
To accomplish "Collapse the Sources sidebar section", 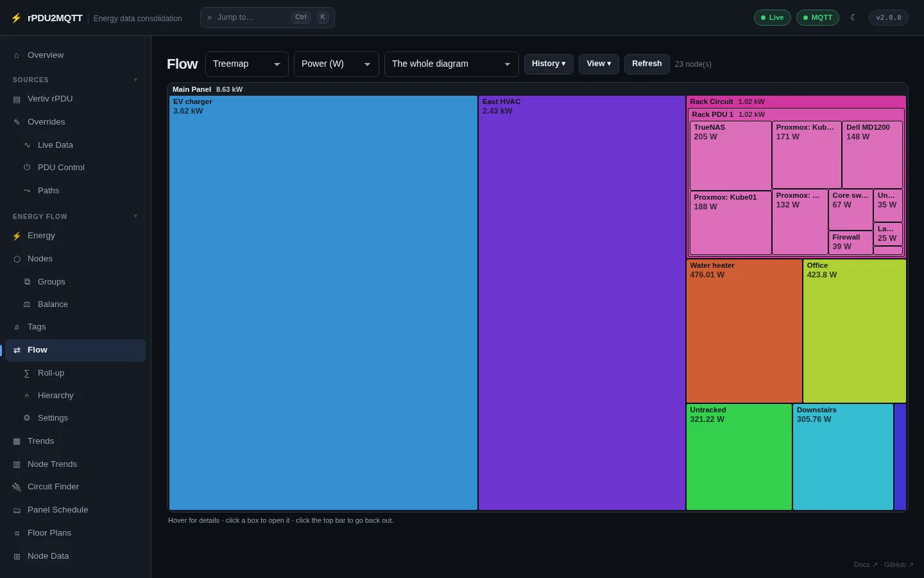I will pos(75,80).
